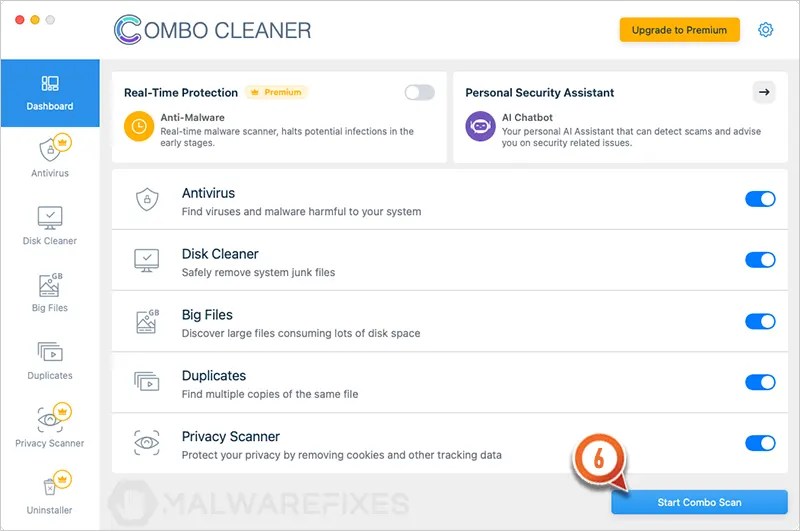Viewport: 800px width, 531px height.
Task: Toggle the Disk Cleaner scan switch
Action: pyautogui.click(x=760, y=260)
